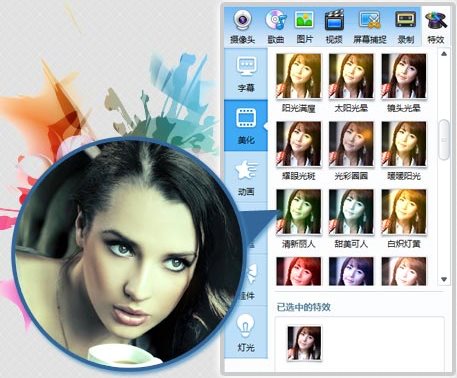Choose the 暖暖阳光 warm sunlight effect
Viewport: 457px width, 378px height.
[x=404, y=144]
